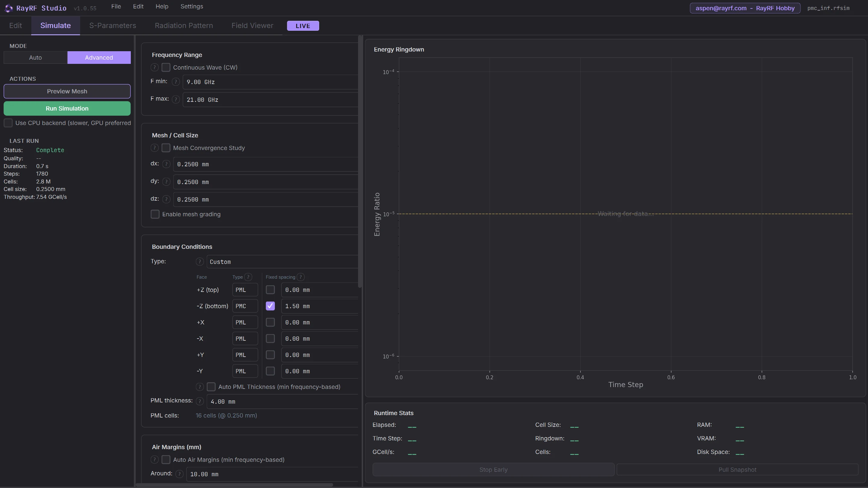The height and width of the screenshot is (488, 868).
Task: Click the Preview Mesh button
Action: (x=67, y=91)
